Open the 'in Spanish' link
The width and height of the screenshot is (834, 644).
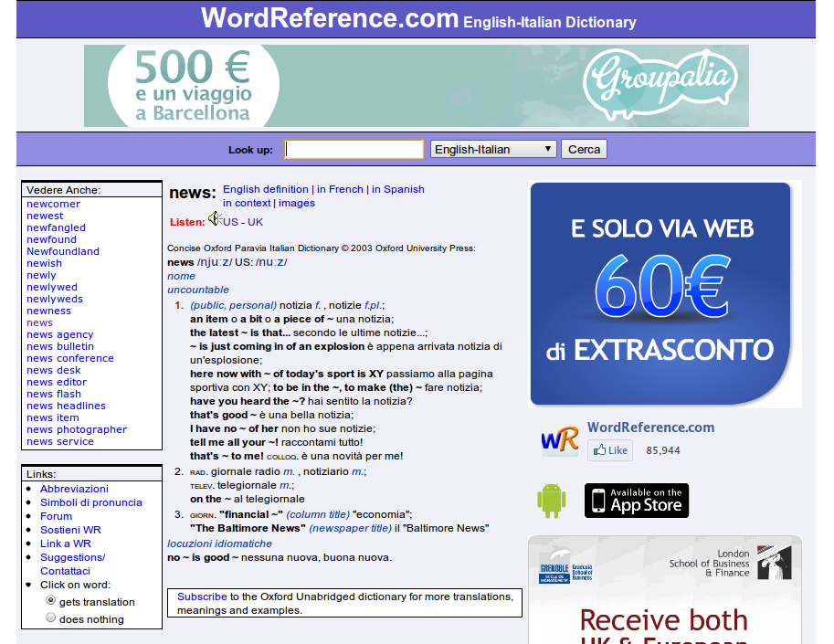click(x=398, y=189)
